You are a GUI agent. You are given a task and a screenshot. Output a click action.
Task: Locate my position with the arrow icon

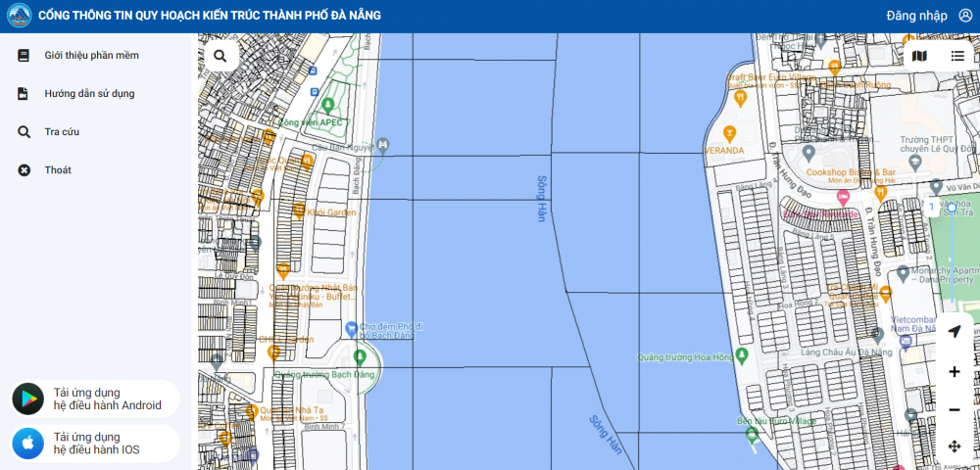point(955,331)
